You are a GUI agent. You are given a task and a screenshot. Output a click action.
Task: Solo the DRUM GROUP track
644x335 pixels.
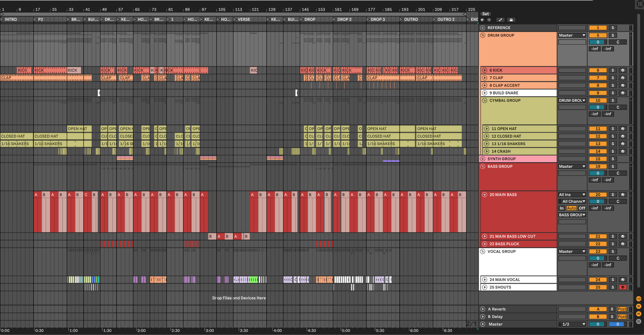613,35
